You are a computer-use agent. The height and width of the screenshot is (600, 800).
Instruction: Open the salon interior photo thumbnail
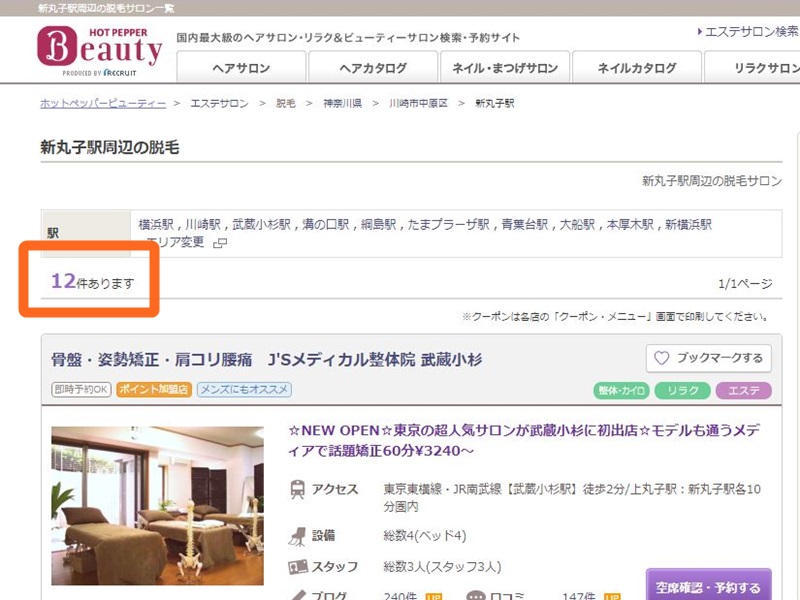click(158, 506)
